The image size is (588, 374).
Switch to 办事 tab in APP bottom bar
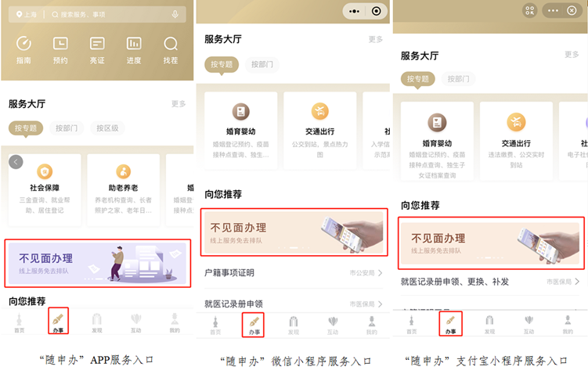pos(58,321)
